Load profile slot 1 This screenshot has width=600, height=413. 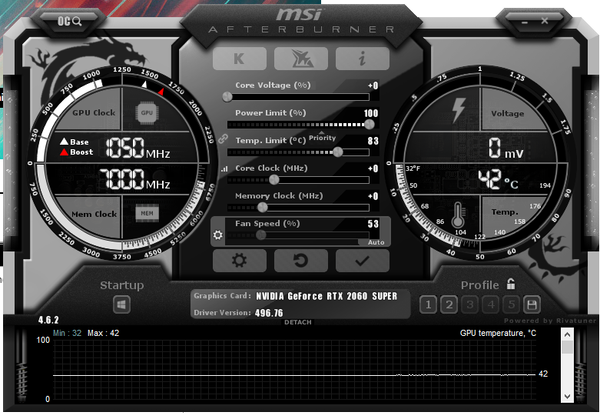[x=428, y=305]
